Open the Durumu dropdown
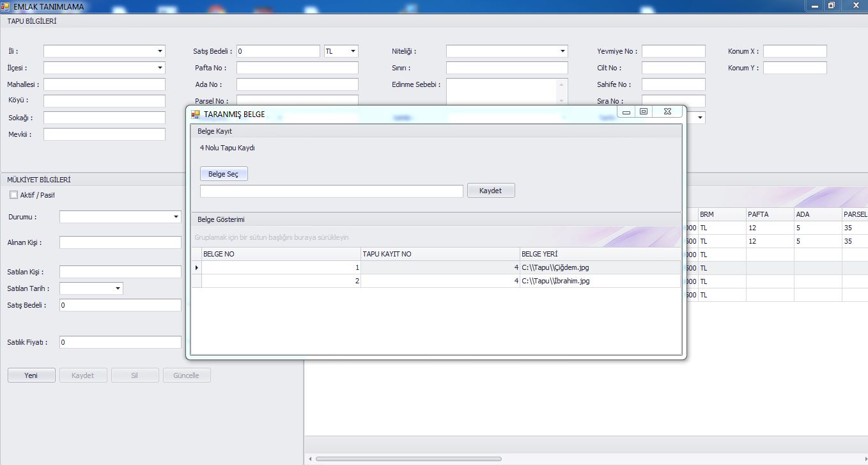Image resolution: width=868 pixels, height=465 pixels. tap(176, 217)
